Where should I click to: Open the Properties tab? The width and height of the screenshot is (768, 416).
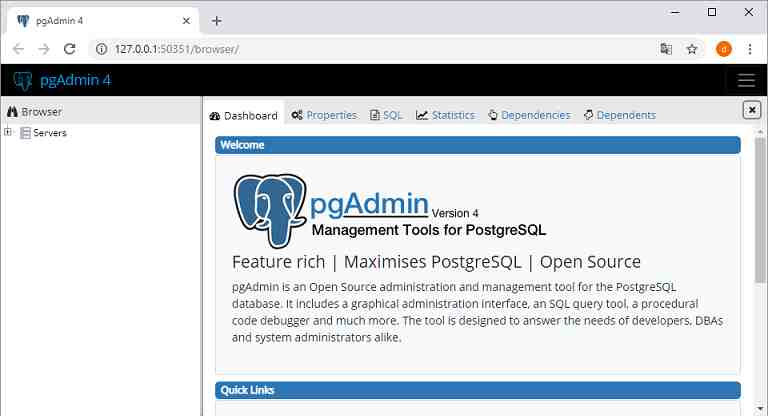coord(324,115)
